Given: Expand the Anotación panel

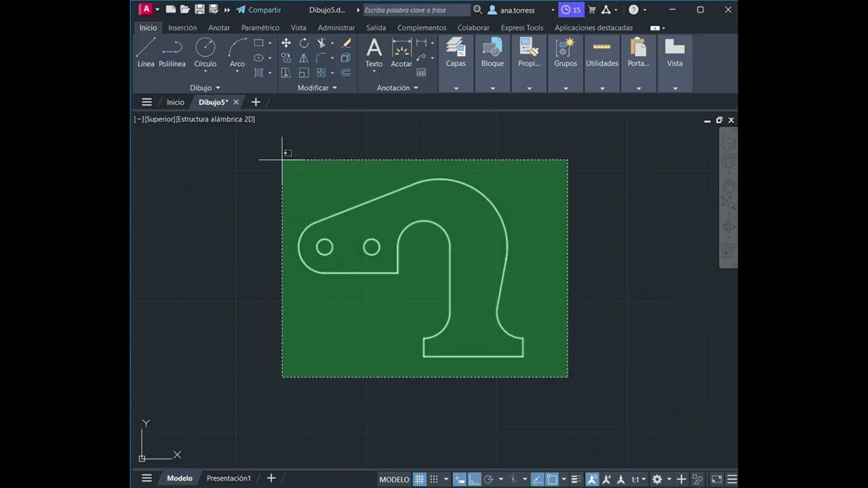Looking at the screenshot, I should 397,87.
